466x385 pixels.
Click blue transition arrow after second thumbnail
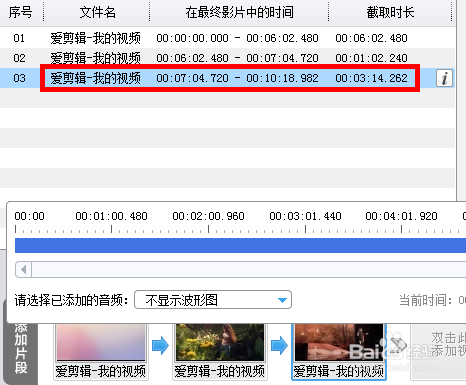(279, 345)
